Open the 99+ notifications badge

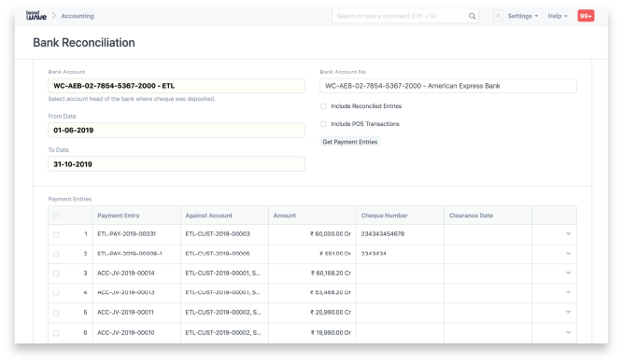click(x=586, y=16)
